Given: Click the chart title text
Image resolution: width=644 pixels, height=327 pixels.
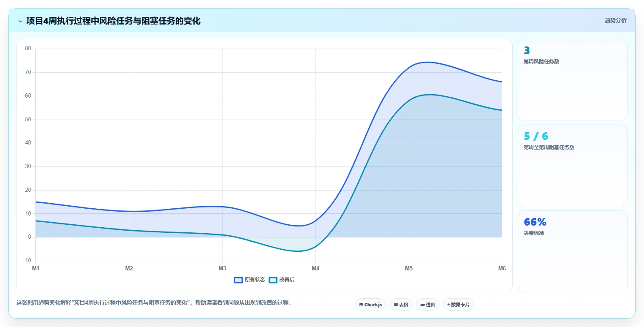Looking at the screenshot, I should (113, 21).
